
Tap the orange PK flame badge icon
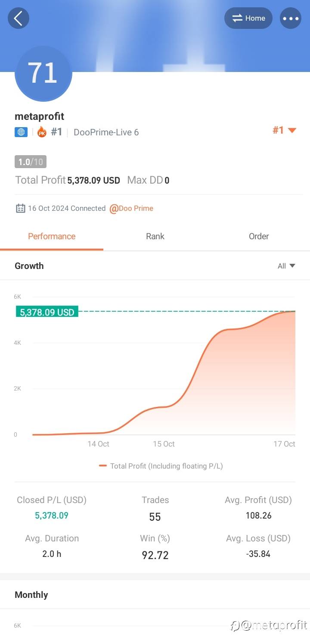point(42,132)
